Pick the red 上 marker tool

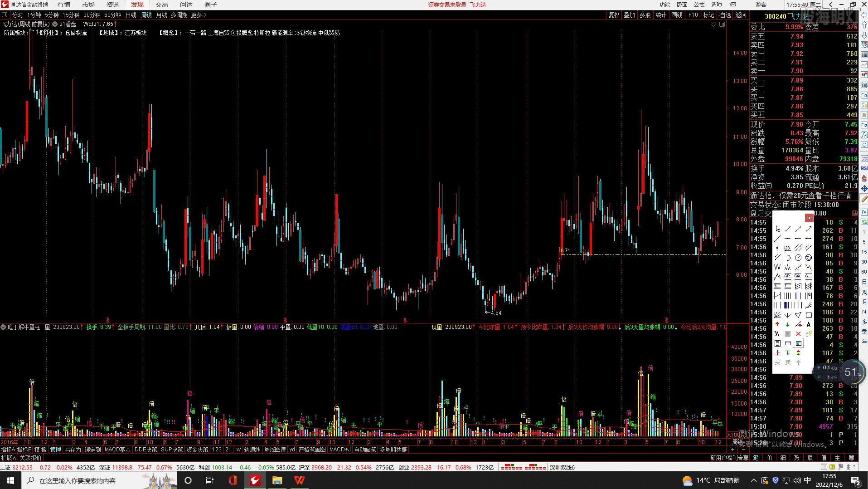778,352
